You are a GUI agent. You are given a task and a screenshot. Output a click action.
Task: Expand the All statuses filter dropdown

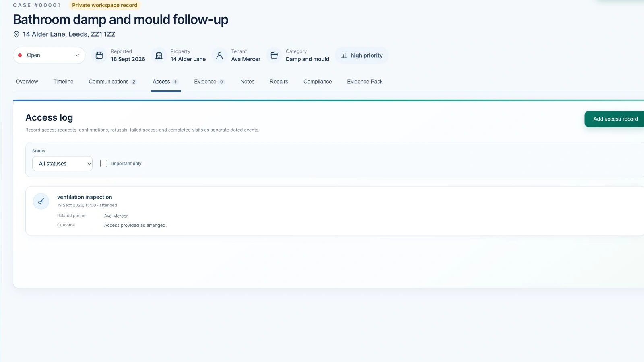(62, 164)
